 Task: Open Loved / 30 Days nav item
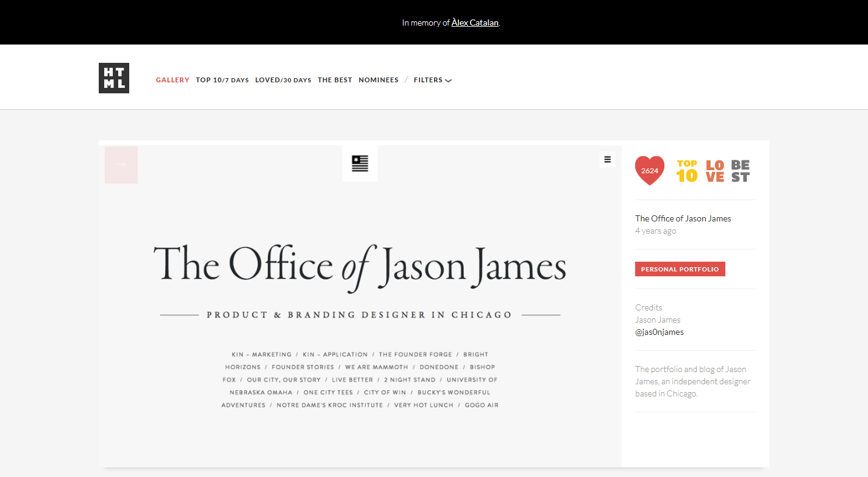coord(283,80)
